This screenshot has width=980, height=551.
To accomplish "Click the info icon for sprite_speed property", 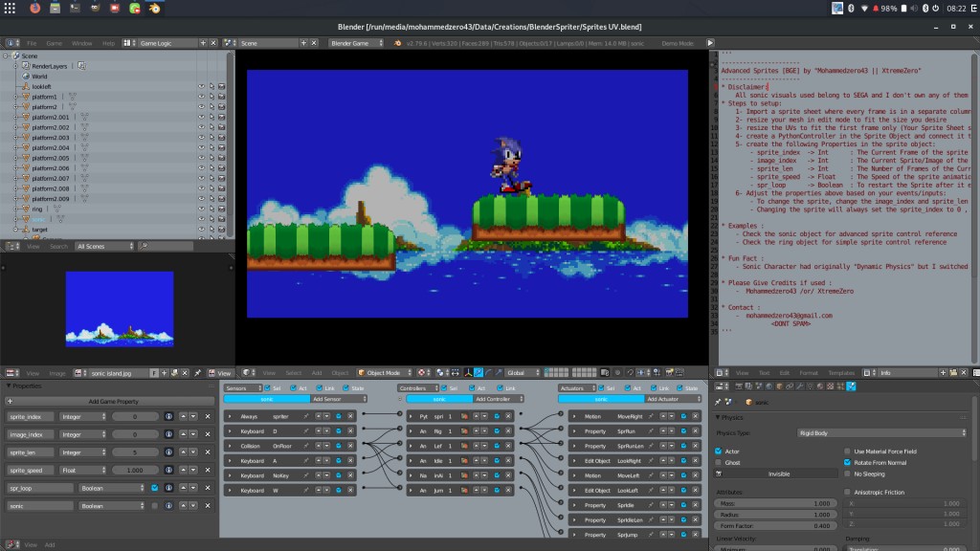I will point(168,471).
